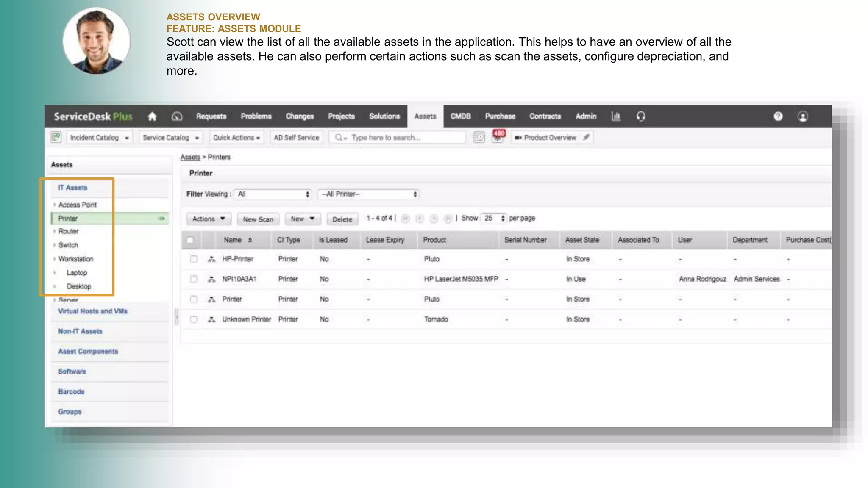Image resolution: width=868 pixels, height=488 pixels.
Task: Go to first page pagination icon
Action: [x=406, y=219]
